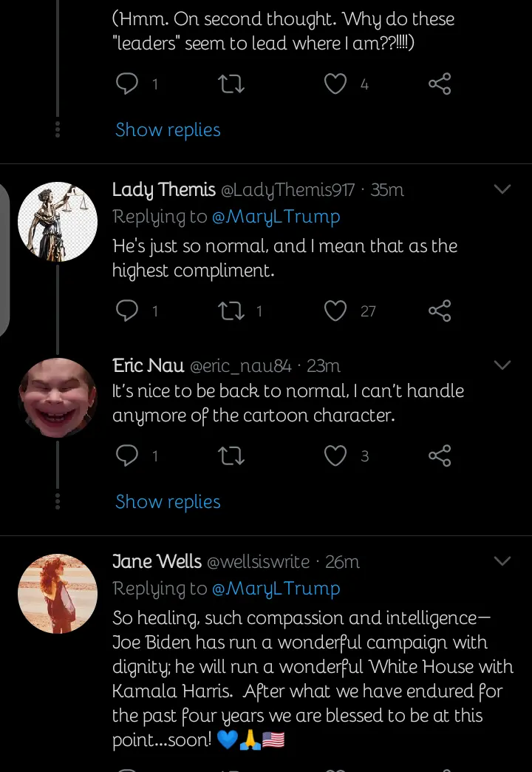Screen dimensions: 532x772
Task: Show replies under the top tweet
Action: click(168, 130)
